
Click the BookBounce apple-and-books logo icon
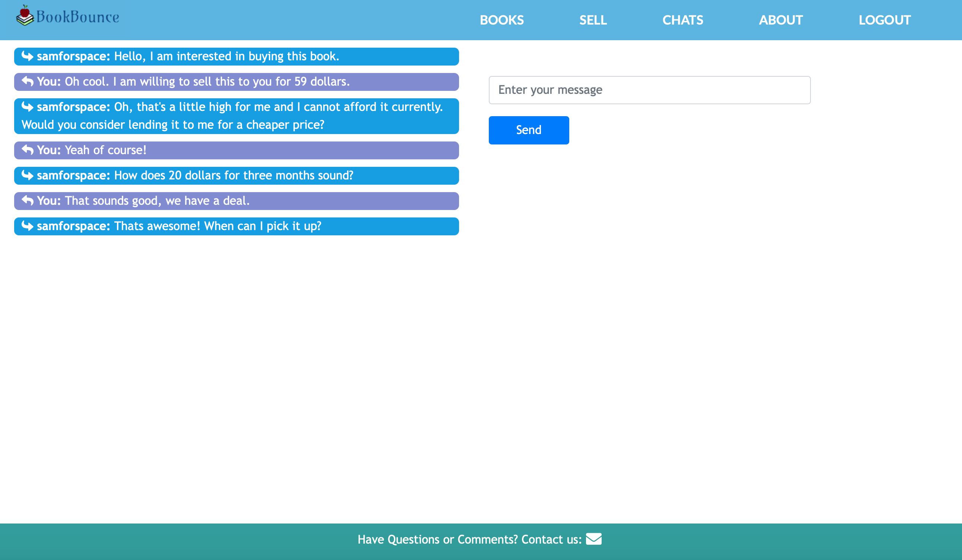tap(25, 16)
